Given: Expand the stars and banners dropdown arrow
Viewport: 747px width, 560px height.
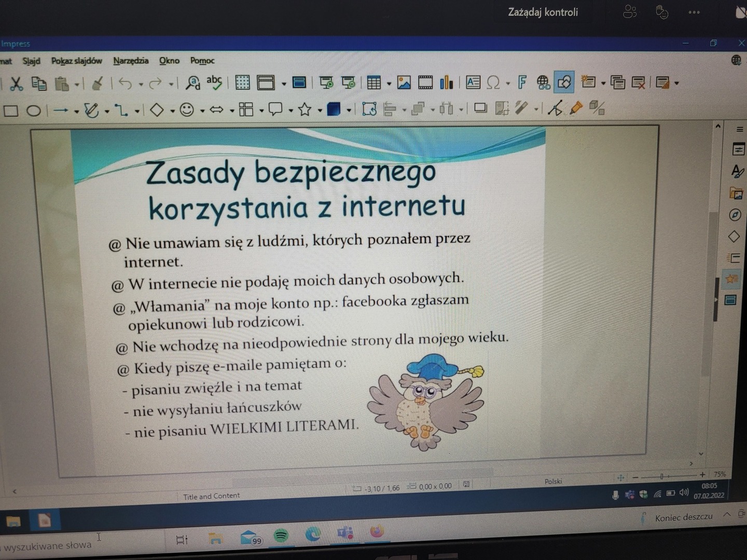Looking at the screenshot, I should (x=320, y=110).
